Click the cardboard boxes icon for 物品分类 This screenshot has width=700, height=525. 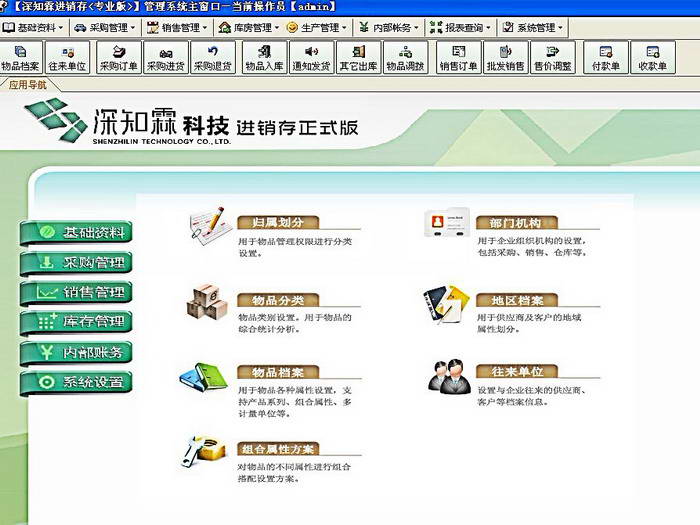[x=207, y=302]
